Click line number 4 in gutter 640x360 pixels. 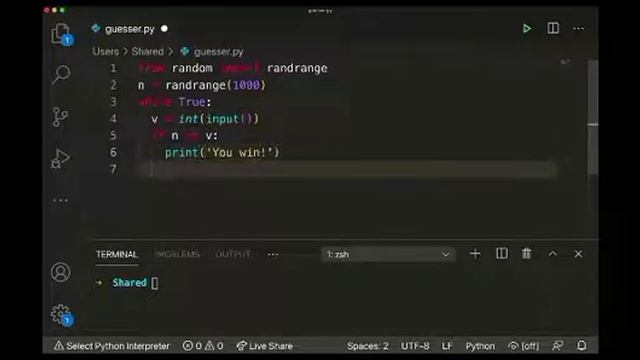tap(113, 119)
